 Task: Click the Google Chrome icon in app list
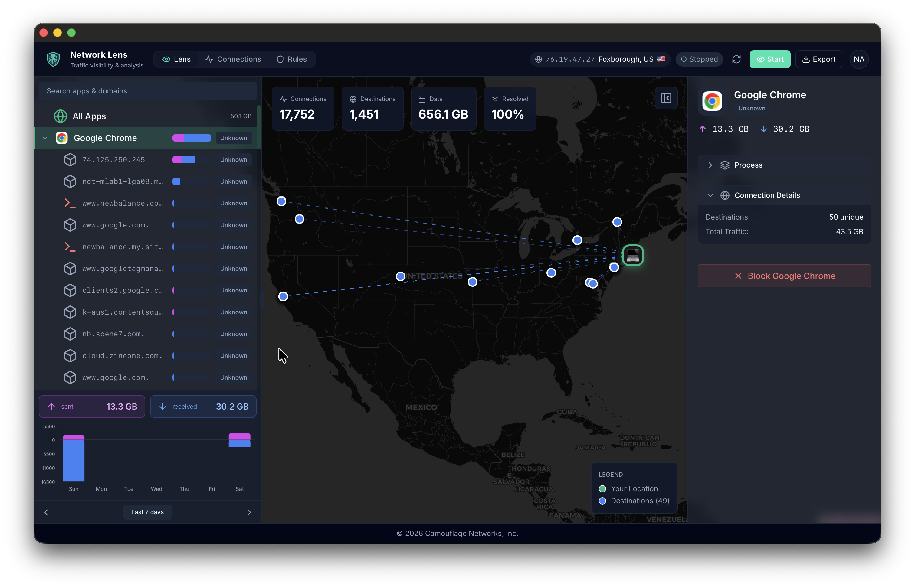pos(61,138)
